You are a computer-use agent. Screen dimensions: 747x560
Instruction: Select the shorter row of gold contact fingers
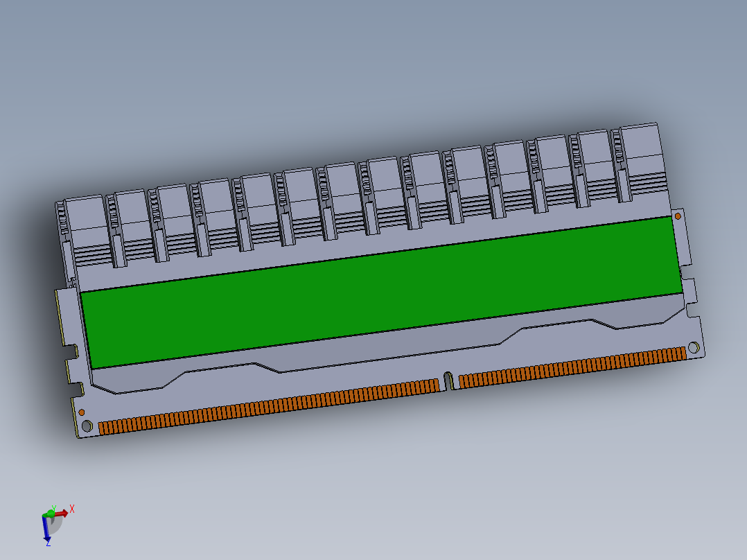pyautogui.click(x=572, y=367)
